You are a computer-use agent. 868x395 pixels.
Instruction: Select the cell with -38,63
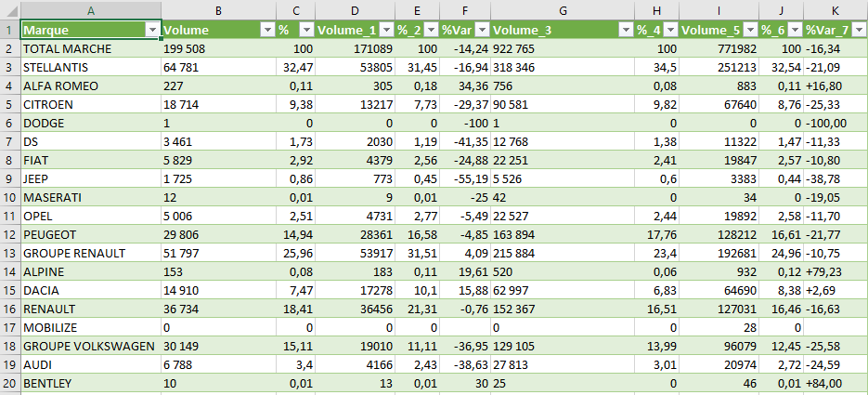465,364
